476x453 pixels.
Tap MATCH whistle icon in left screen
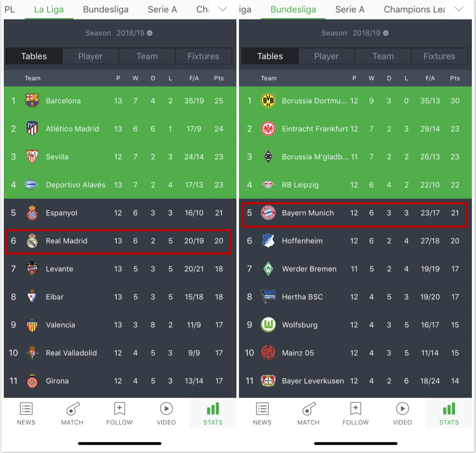tap(72, 409)
